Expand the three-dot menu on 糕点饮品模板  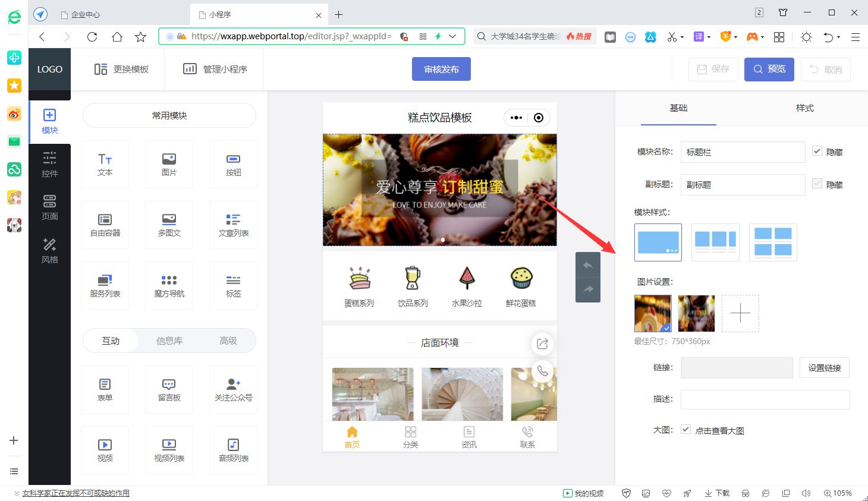coord(515,117)
